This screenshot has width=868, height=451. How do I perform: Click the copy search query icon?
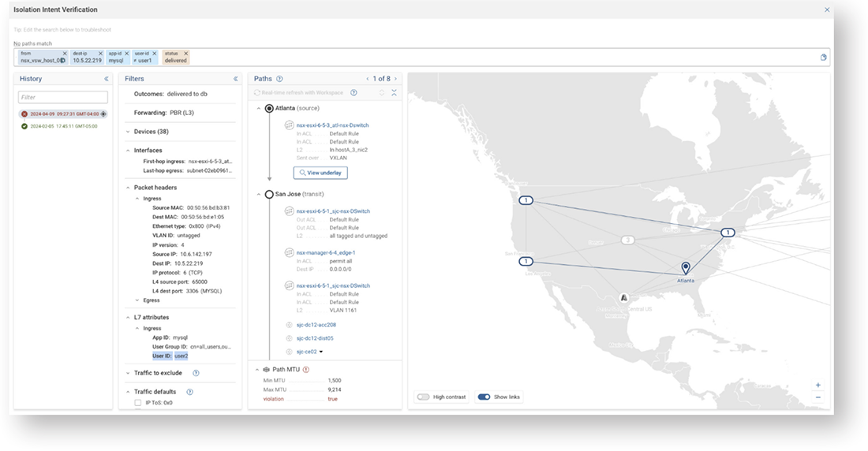(823, 58)
